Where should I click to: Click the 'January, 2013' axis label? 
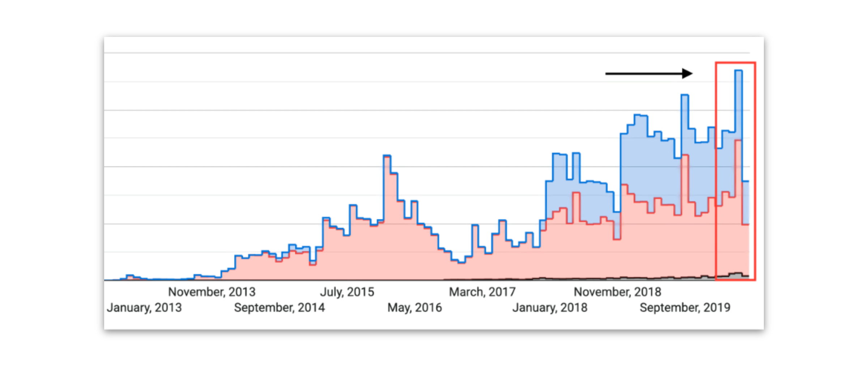coord(144,307)
